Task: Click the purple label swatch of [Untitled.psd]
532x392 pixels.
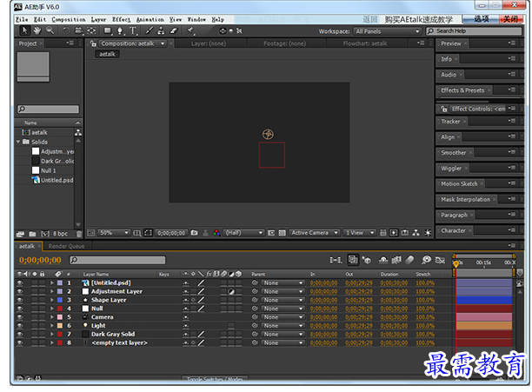Action: point(60,282)
